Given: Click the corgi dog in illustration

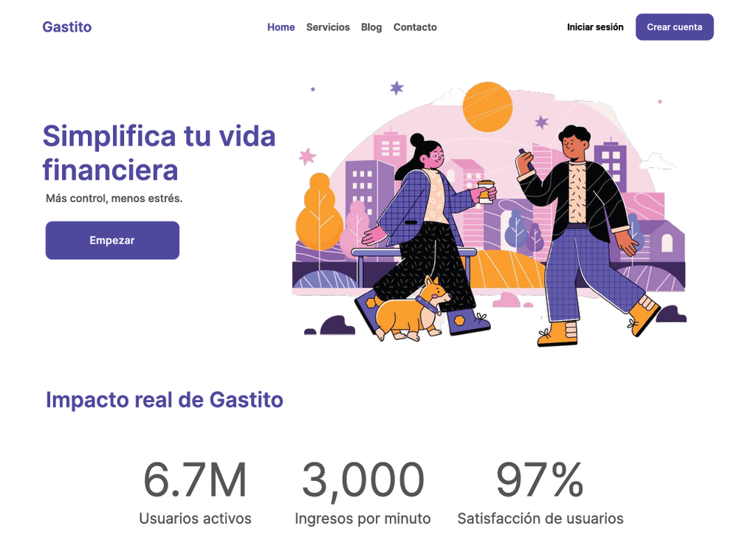Looking at the screenshot, I should (410, 309).
